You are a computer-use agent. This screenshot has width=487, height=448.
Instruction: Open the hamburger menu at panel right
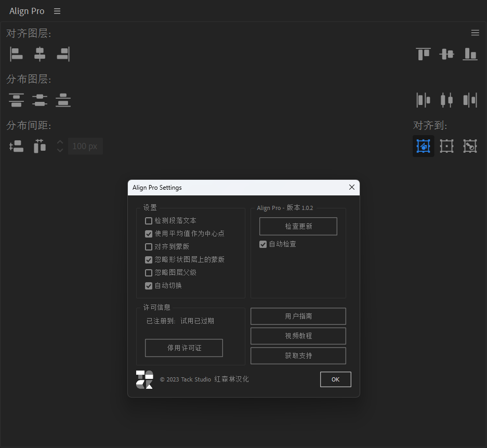click(475, 33)
